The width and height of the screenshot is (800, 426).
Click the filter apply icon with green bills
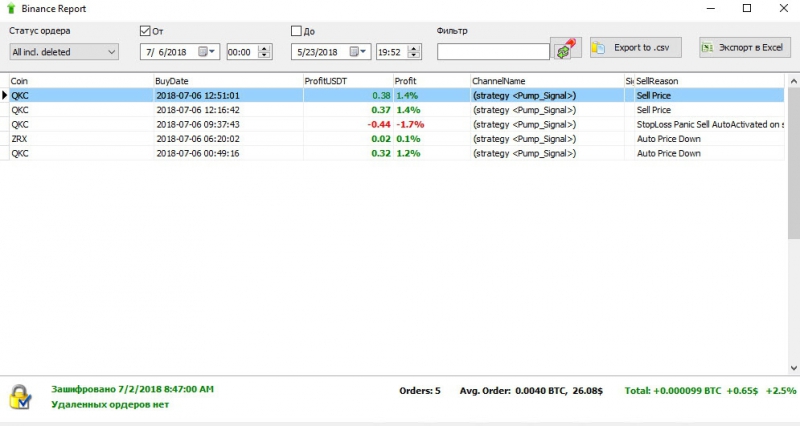tap(566, 48)
